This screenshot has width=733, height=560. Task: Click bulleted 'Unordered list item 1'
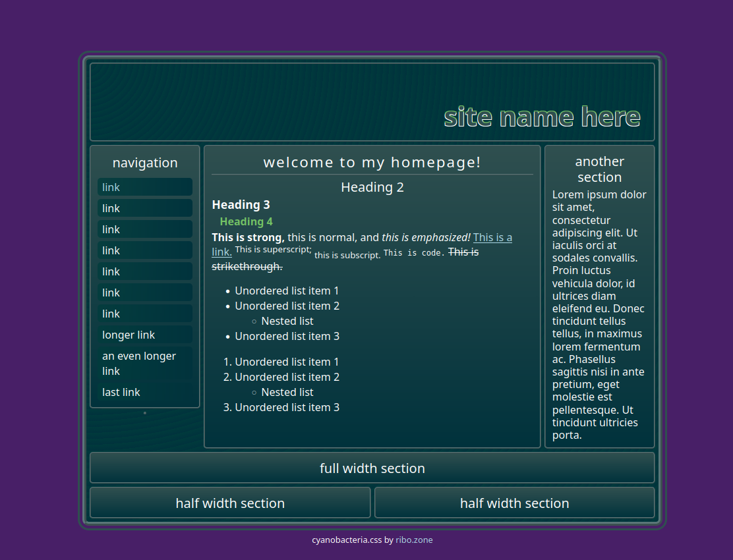click(287, 291)
